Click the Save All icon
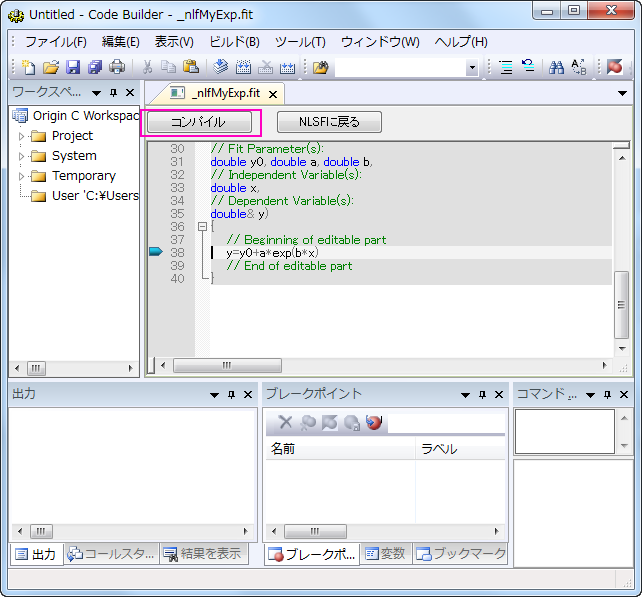This screenshot has width=642, height=597. (95, 67)
